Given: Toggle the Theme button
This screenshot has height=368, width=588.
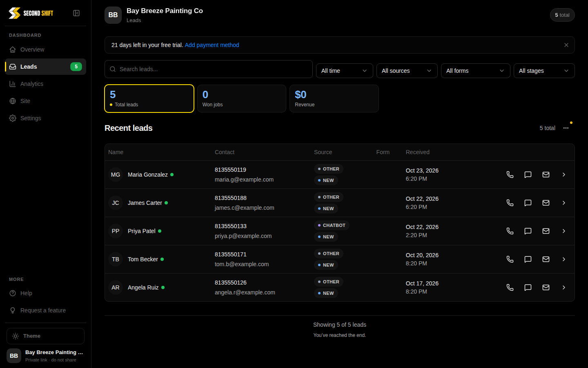Looking at the screenshot, I should (x=45, y=336).
